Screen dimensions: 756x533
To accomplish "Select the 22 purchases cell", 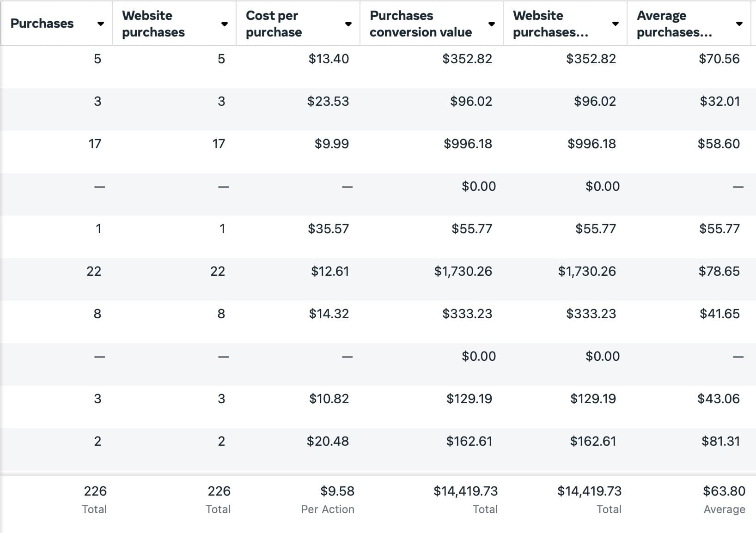I will [94, 272].
